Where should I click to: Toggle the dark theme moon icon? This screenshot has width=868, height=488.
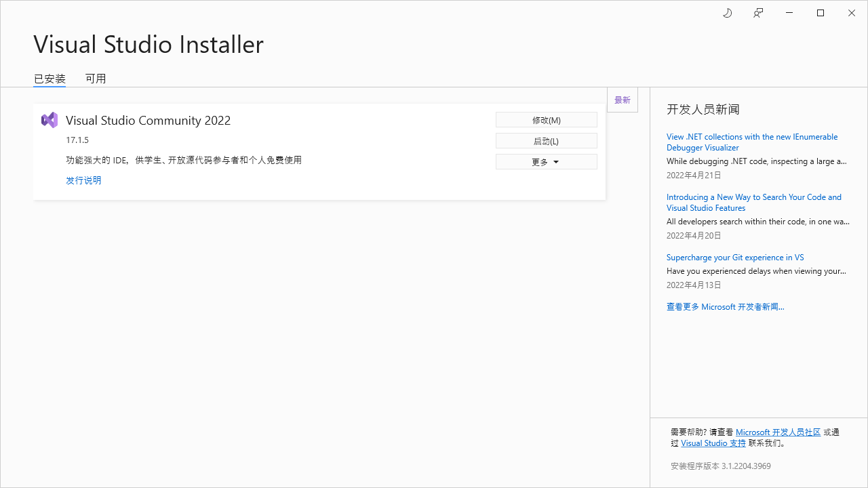[728, 13]
